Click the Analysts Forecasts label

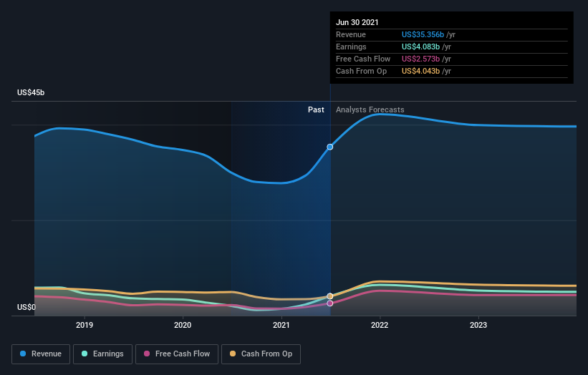370,109
